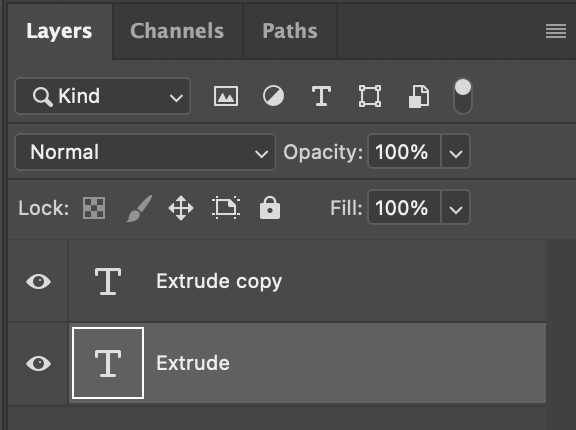Switch to the Paths tab
Image resolution: width=576 pixels, height=430 pixels.
pos(289,31)
